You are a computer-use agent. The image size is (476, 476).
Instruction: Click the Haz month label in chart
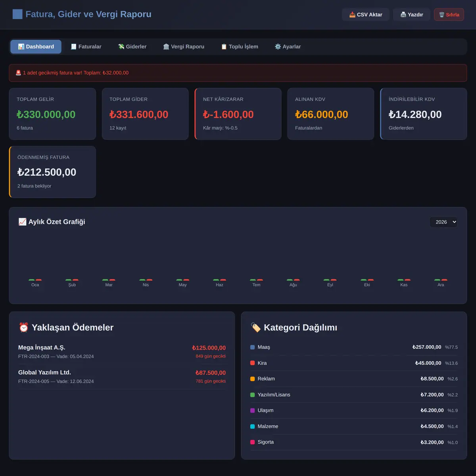[219, 285]
